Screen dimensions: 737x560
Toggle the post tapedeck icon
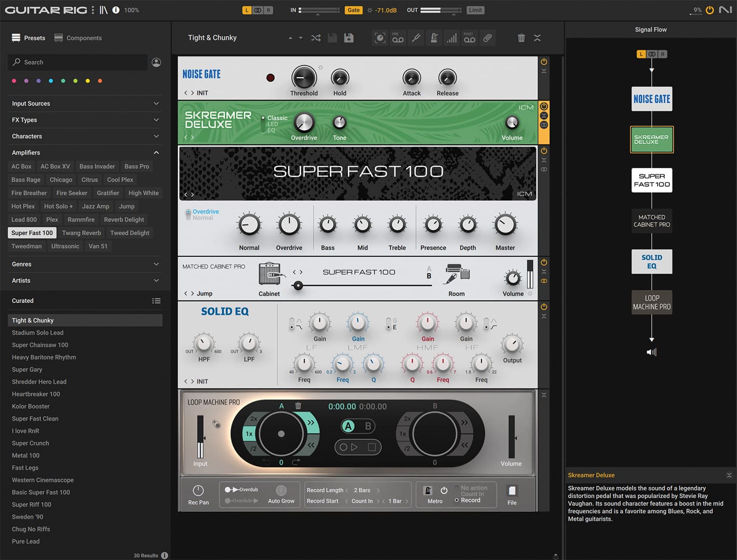tap(469, 38)
